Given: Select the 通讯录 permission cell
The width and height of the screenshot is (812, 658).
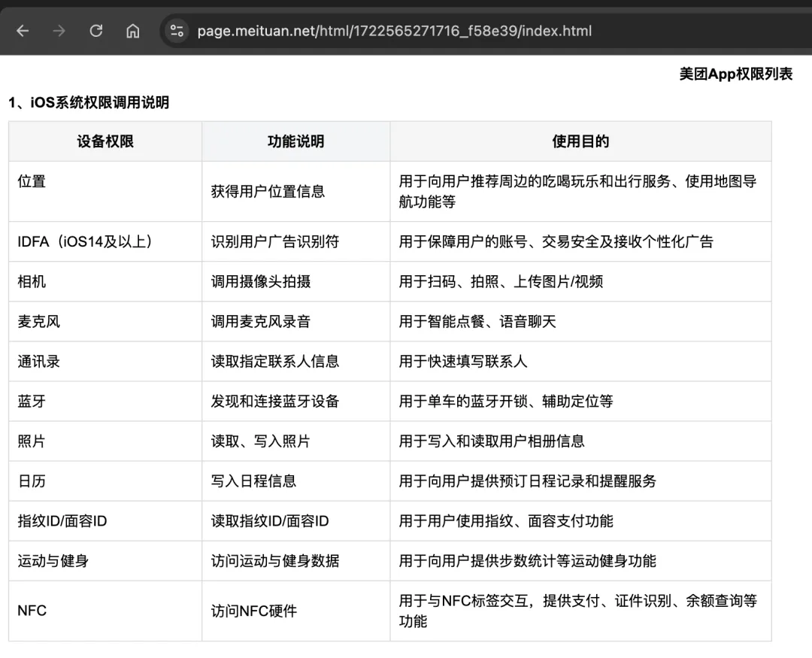Looking at the screenshot, I should click(x=105, y=361).
